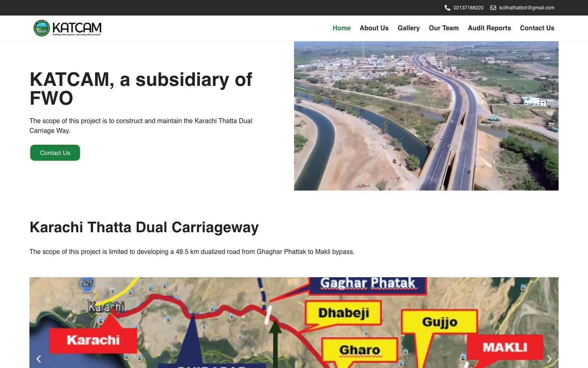Open Contact Us in navigation bar
The height and width of the screenshot is (368, 588).
point(537,28)
